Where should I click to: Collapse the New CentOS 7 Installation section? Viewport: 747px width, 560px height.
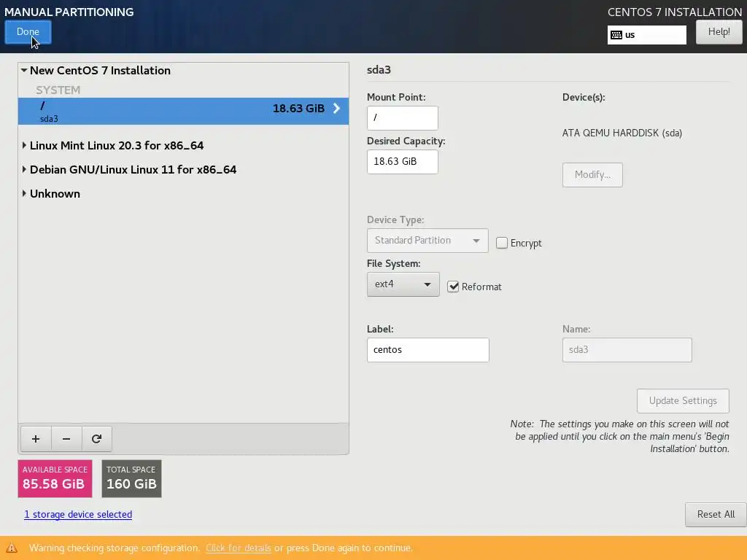tap(24, 70)
